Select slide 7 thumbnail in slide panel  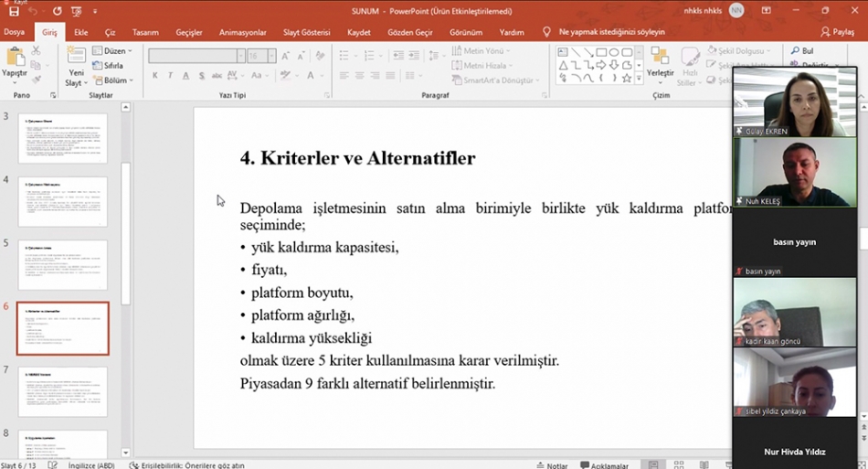point(62,391)
